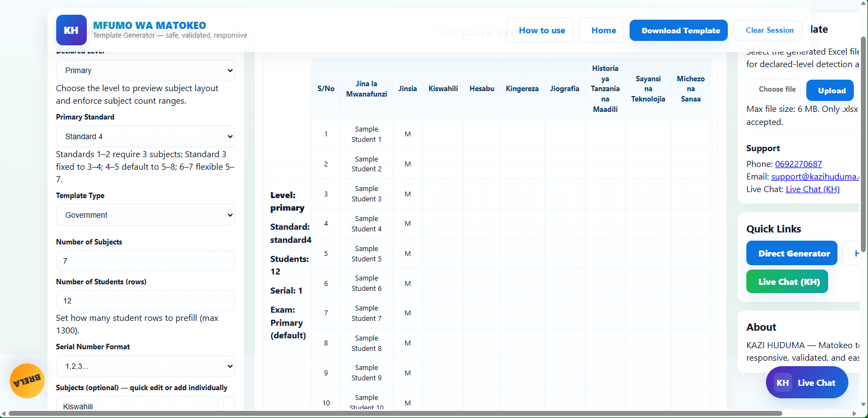Click the Kiswahili column header
Viewport: 868px width, 418px height.
click(x=443, y=89)
